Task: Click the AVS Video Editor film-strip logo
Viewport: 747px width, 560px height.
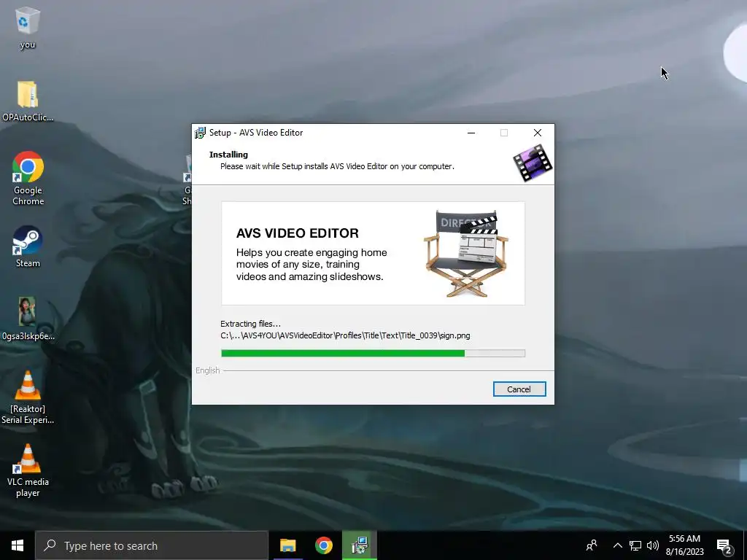Action: click(x=533, y=163)
